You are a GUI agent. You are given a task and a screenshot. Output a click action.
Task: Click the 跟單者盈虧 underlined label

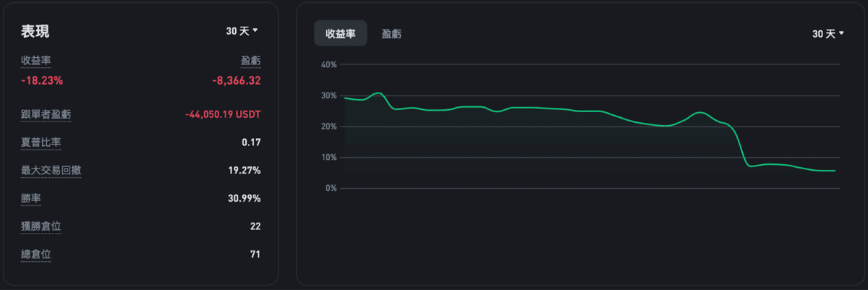coord(46,114)
